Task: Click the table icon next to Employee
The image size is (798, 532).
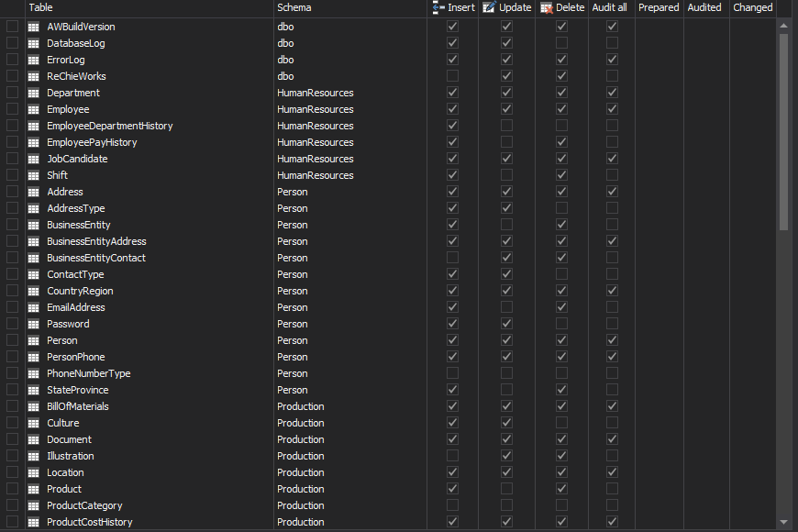Action: point(34,109)
